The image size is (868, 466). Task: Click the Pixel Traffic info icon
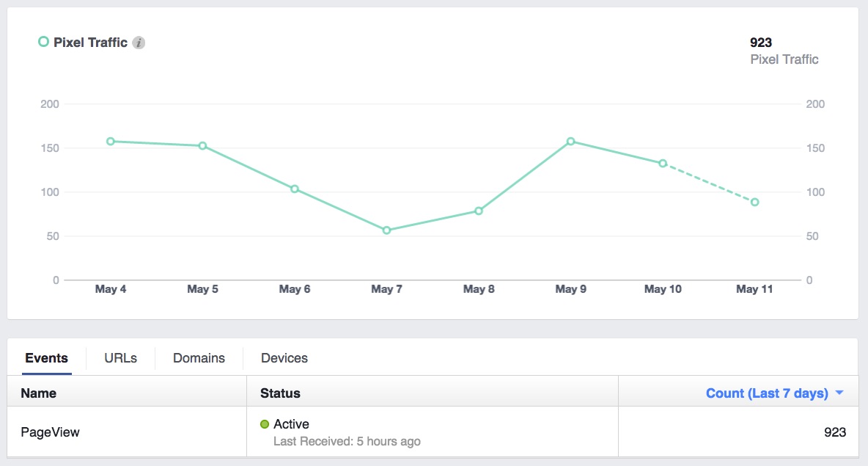pyautogui.click(x=139, y=43)
